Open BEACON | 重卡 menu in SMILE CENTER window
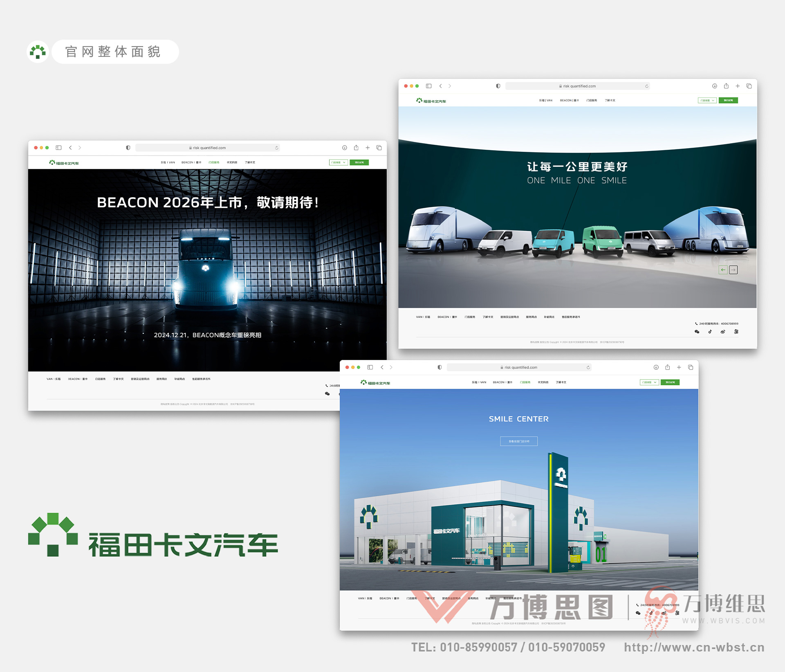Screen dimensions: 785x672 502,382
